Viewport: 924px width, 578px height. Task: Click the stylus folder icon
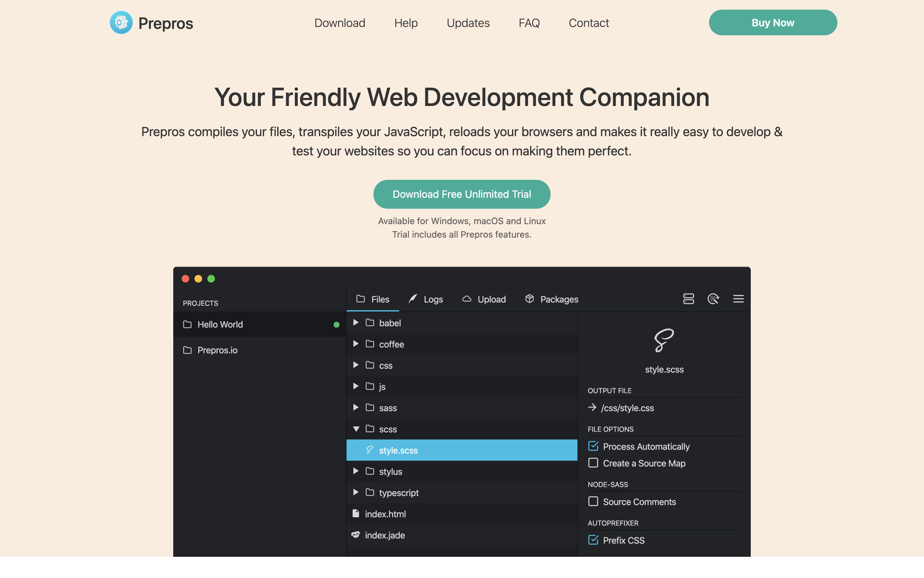[370, 471]
